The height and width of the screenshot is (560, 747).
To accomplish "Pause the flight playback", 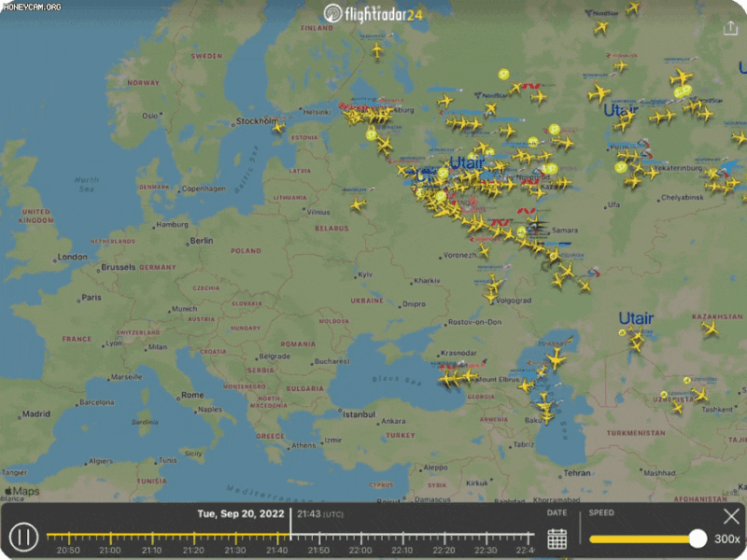I will tap(23, 536).
